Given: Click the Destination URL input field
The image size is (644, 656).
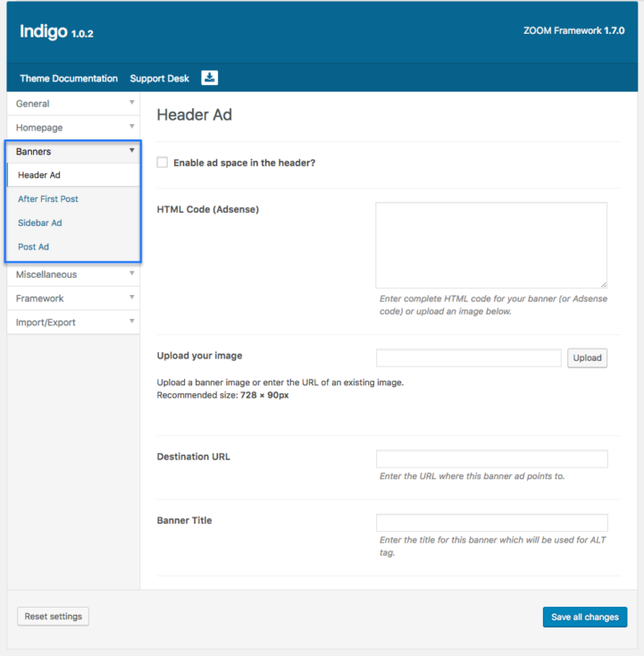Looking at the screenshot, I should coord(492,459).
